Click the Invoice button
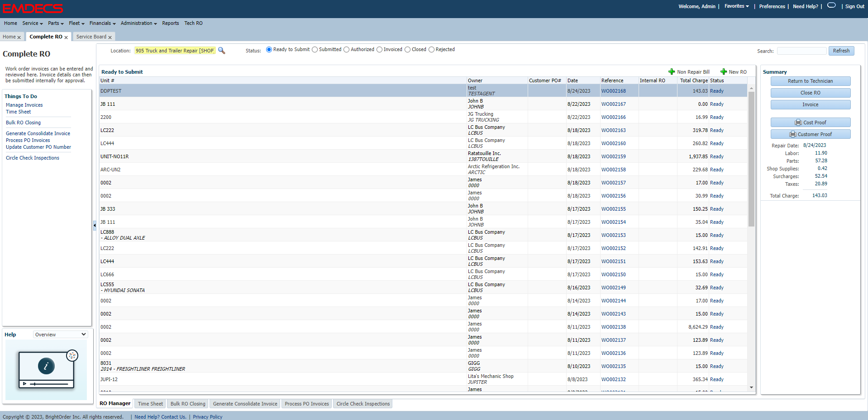 [810, 104]
